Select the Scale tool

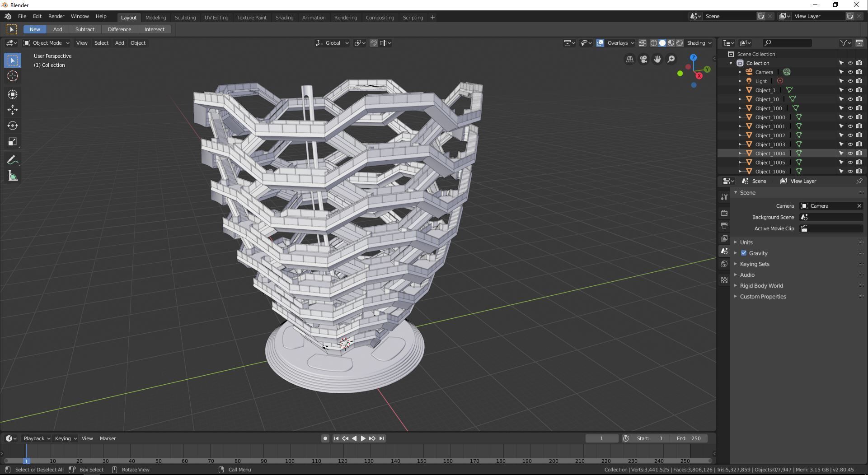pos(13,142)
